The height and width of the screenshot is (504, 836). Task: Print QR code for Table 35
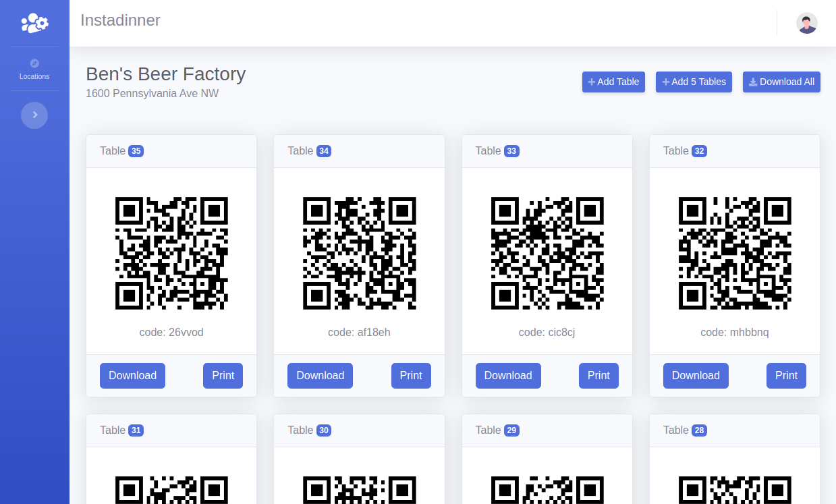tap(223, 376)
